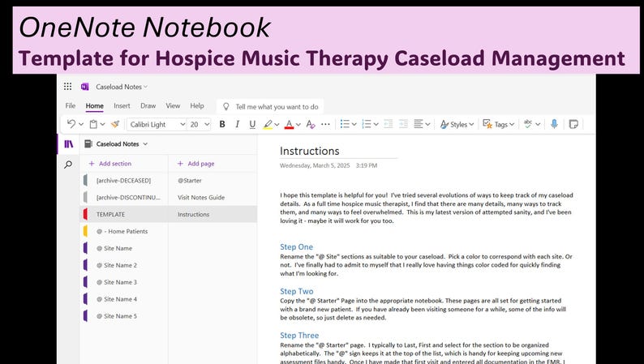Open the @ Site Name section

coord(124,248)
